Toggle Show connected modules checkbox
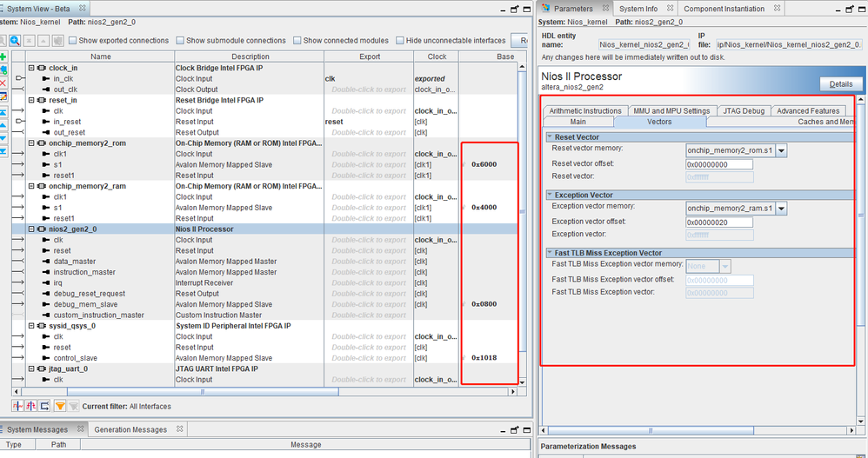Screen dimensions: 868x458 297,40
